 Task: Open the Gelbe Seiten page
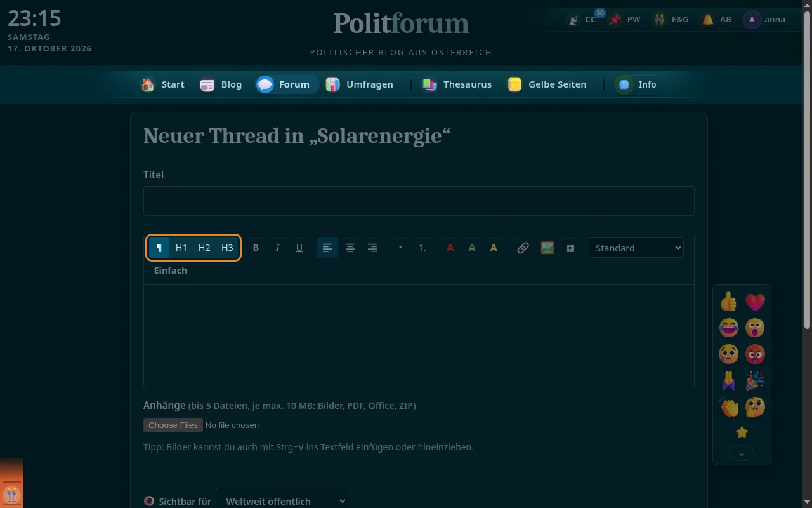547,84
